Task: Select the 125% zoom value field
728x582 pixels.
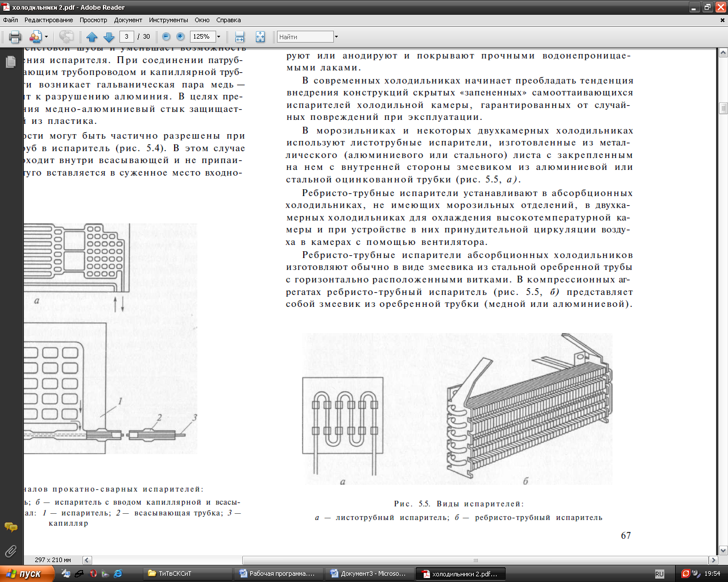Action: (x=202, y=36)
